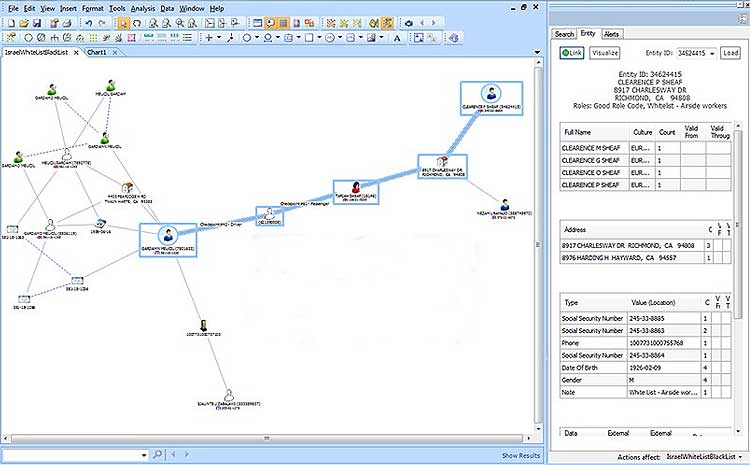Open the Analysis menu
750x465 pixels.
click(x=143, y=9)
